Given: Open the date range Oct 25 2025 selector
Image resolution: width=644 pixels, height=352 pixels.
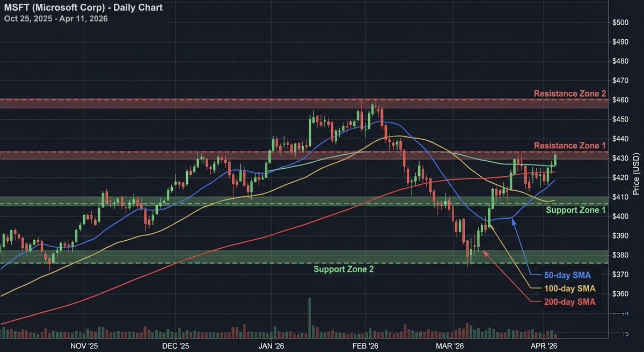Looking at the screenshot, I should (56, 18).
